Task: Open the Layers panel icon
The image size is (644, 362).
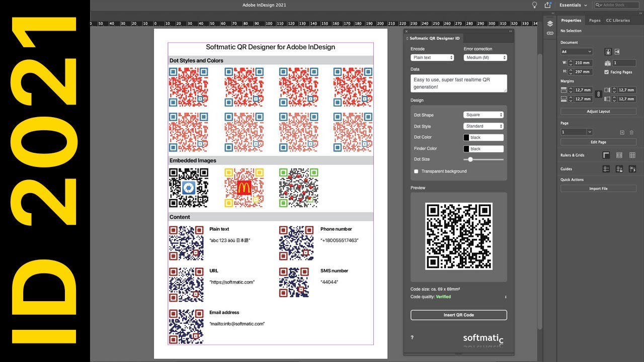Action: [x=550, y=24]
